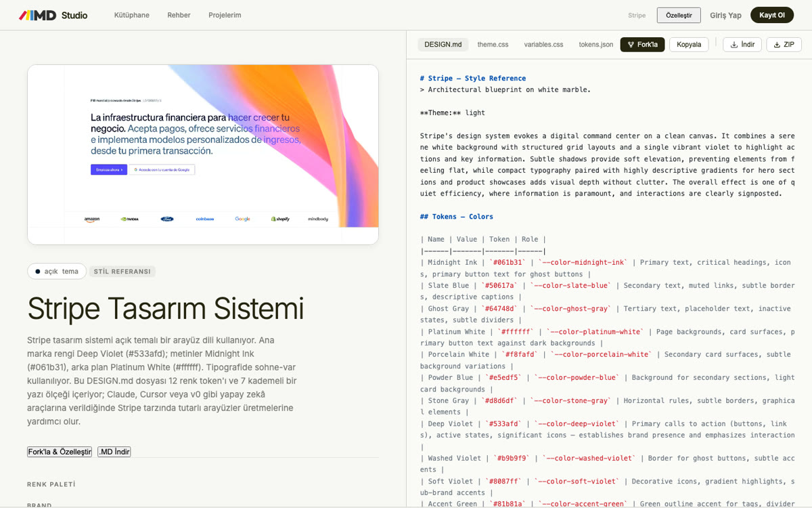Click the Giriş Yap link
Image resolution: width=812 pixels, height=508 pixels.
[725, 15]
